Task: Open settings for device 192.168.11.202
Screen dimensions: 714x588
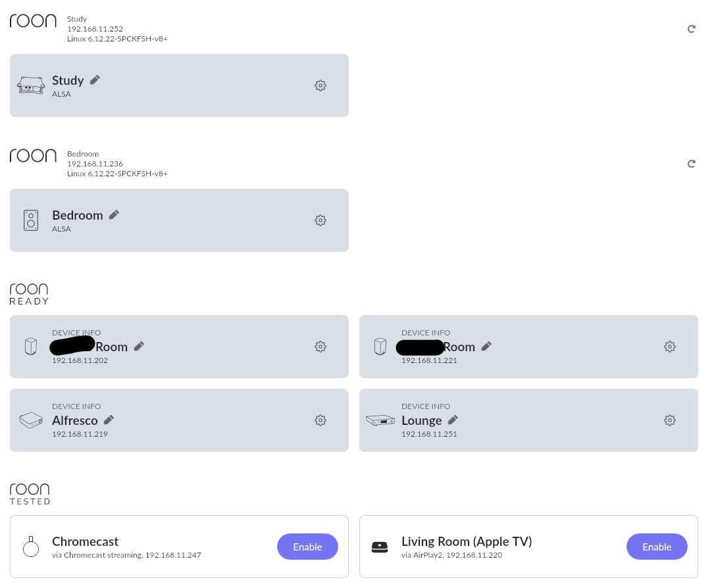Action: click(x=320, y=347)
